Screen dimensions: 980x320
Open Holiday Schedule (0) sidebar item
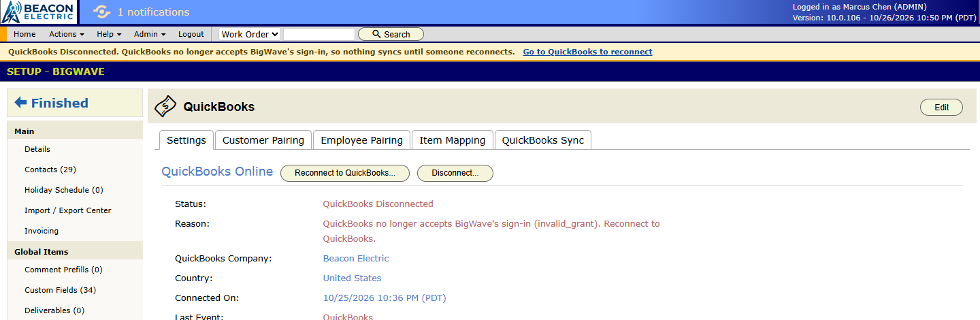click(64, 190)
